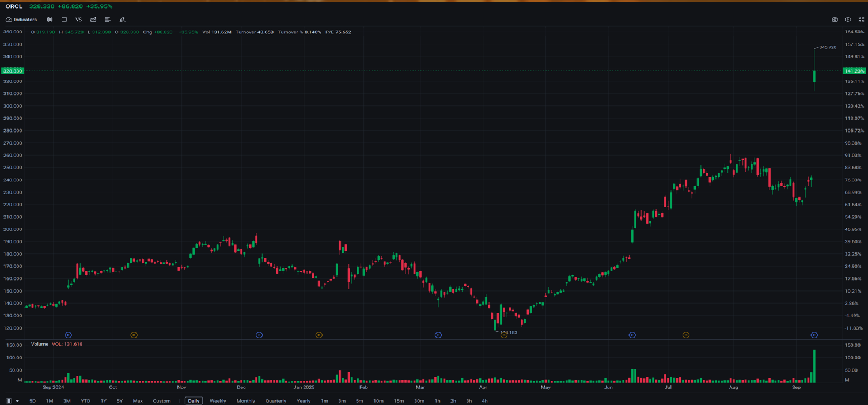Click the rectangle icon beside the candlestick icon
Viewport: 868px width, 405px height.
[x=64, y=20]
